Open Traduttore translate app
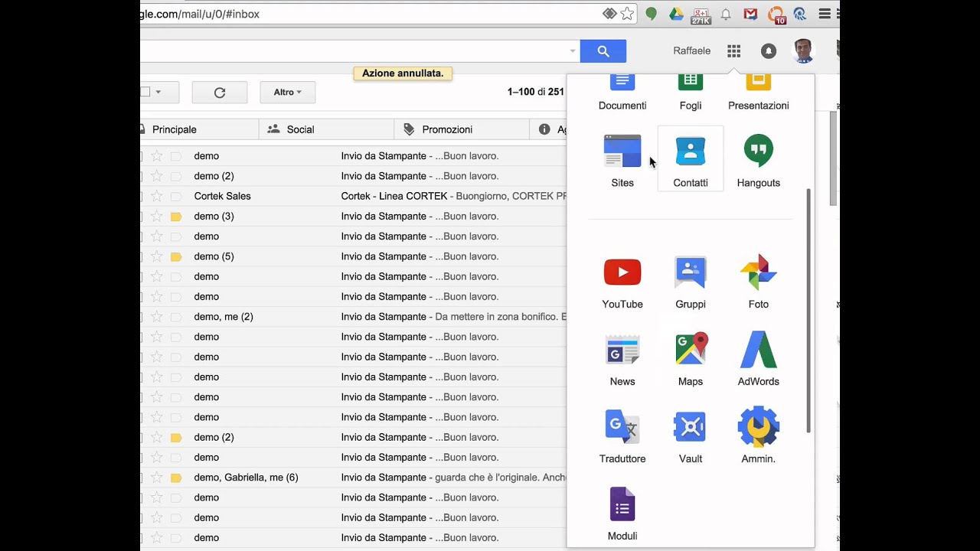980x551 pixels. point(622,435)
